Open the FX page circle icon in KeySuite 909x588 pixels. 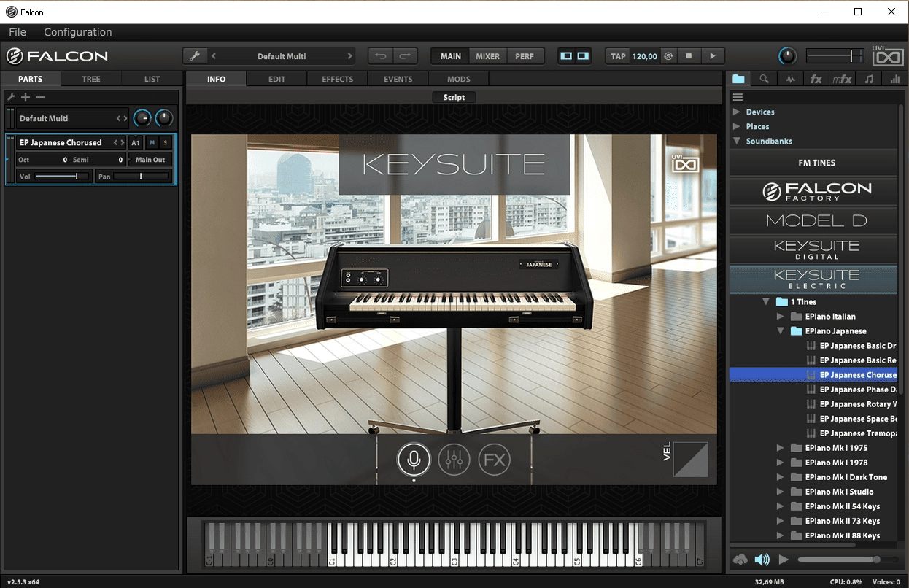pyautogui.click(x=494, y=460)
